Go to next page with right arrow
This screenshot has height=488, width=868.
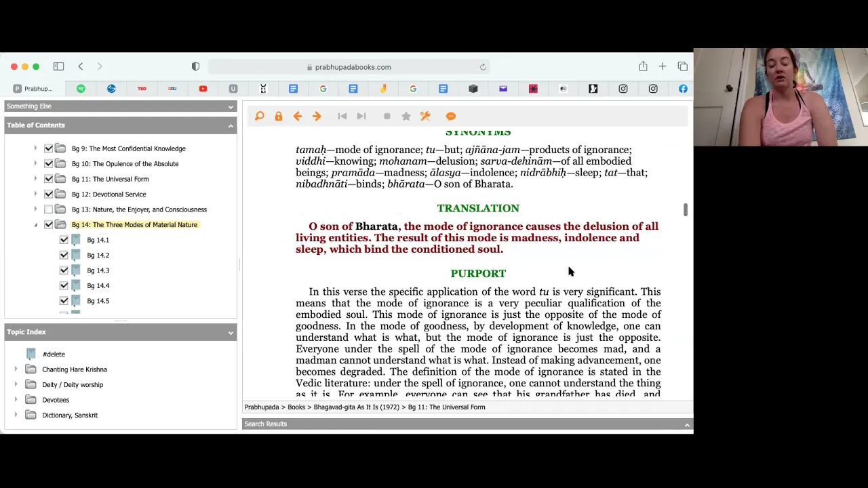pos(317,116)
